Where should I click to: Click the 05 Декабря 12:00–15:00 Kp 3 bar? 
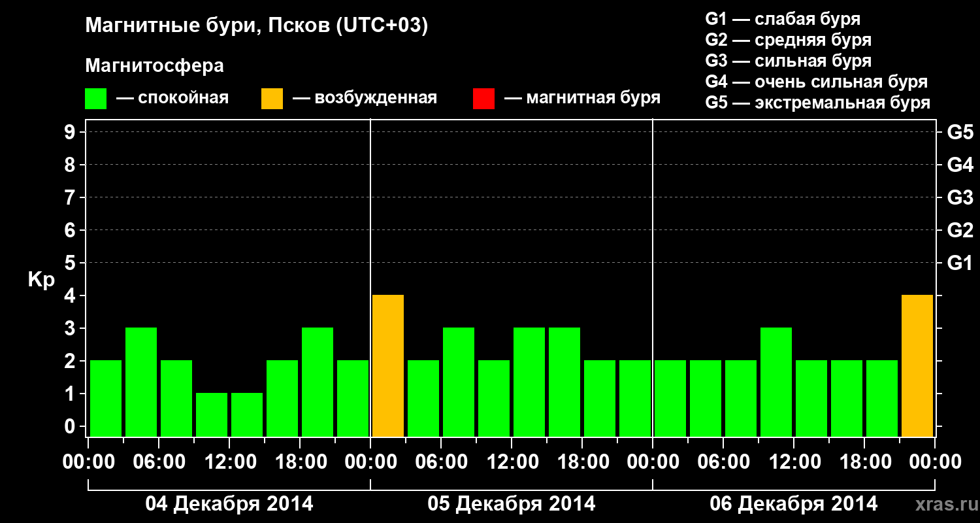pyautogui.click(x=529, y=382)
